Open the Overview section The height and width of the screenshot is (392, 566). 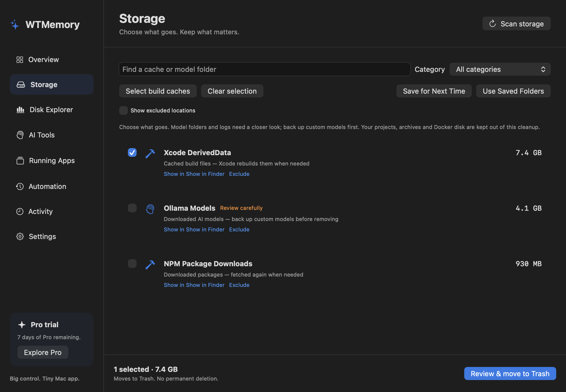pyautogui.click(x=52, y=60)
